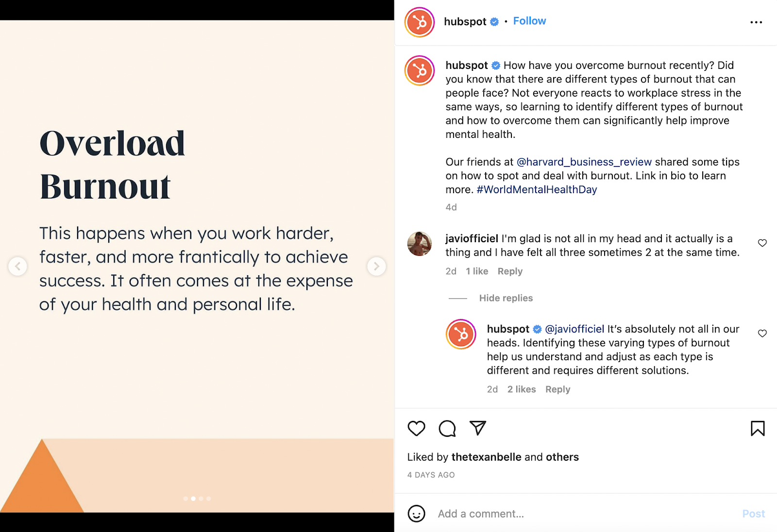Go to previous carousel slide arrow
The image size is (777, 532).
(17, 266)
